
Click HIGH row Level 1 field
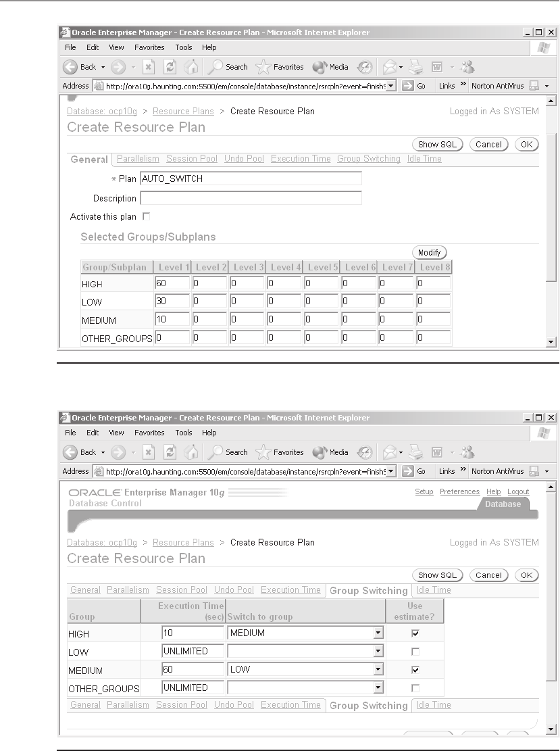172,283
